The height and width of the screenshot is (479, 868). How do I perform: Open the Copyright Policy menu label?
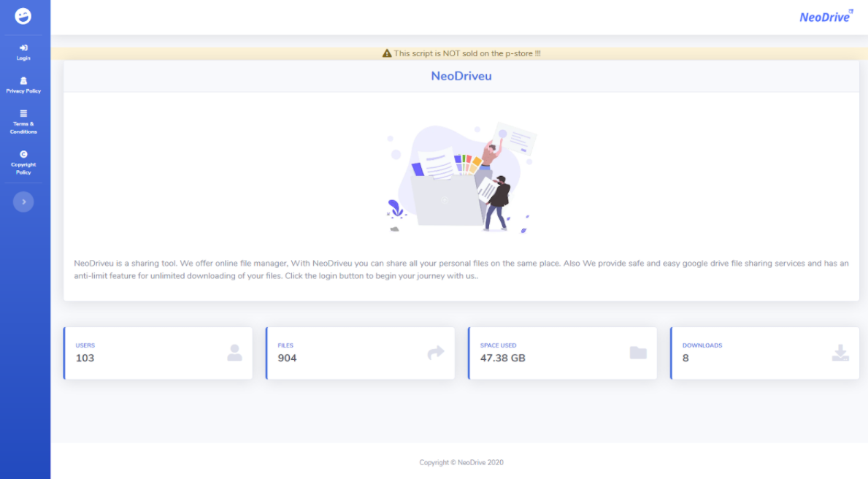point(23,169)
